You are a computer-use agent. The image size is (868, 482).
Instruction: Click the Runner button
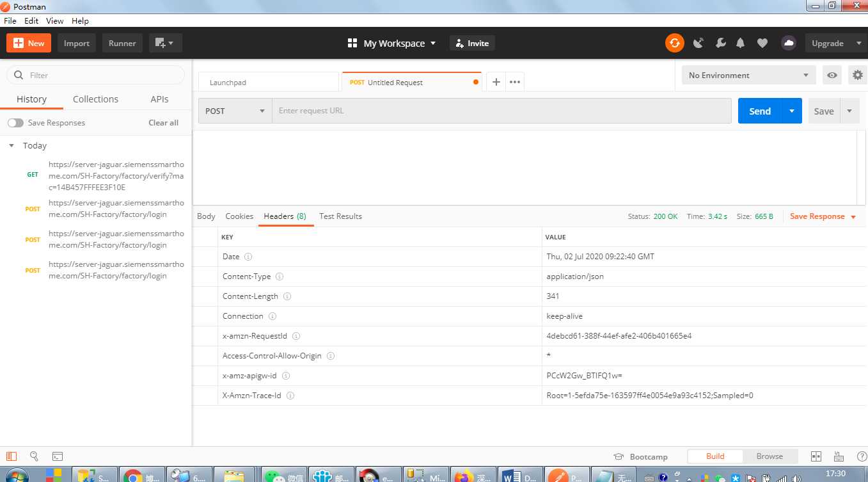click(x=122, y=43)
